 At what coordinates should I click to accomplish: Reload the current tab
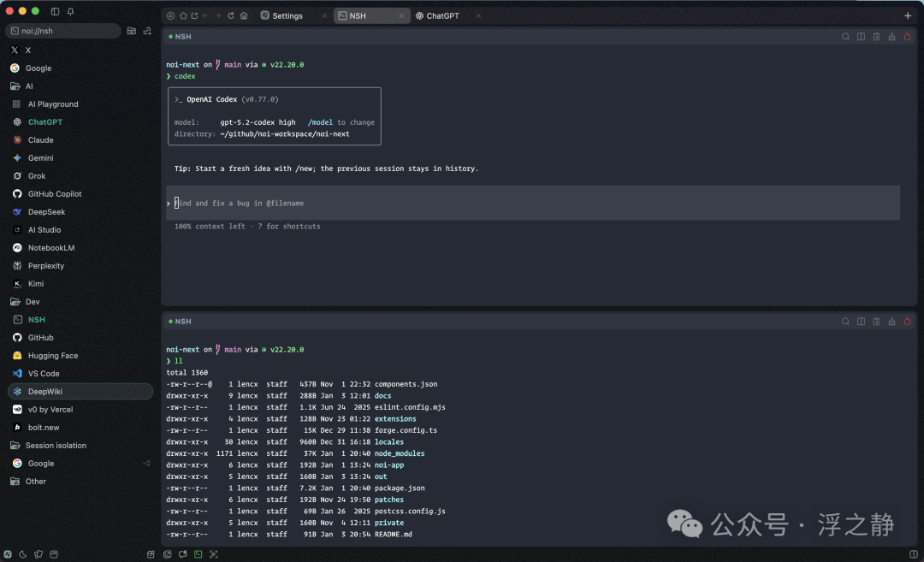tap(231, 16)
